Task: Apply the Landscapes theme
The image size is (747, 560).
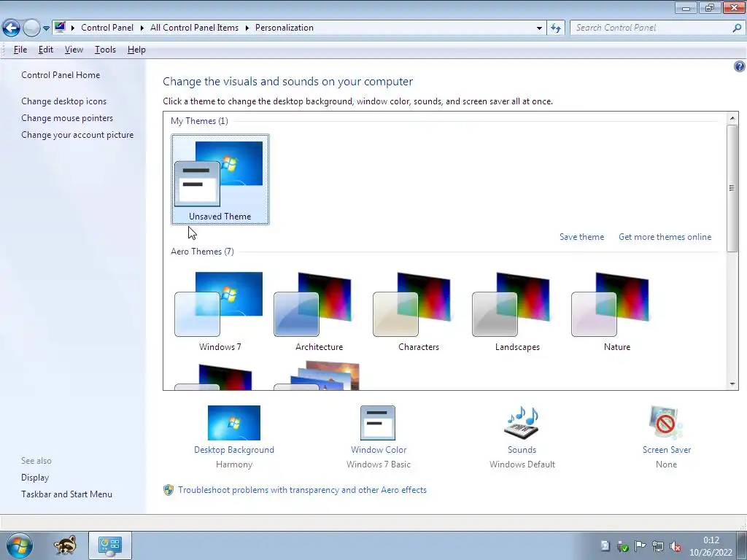Action: [x=517, y=311]
